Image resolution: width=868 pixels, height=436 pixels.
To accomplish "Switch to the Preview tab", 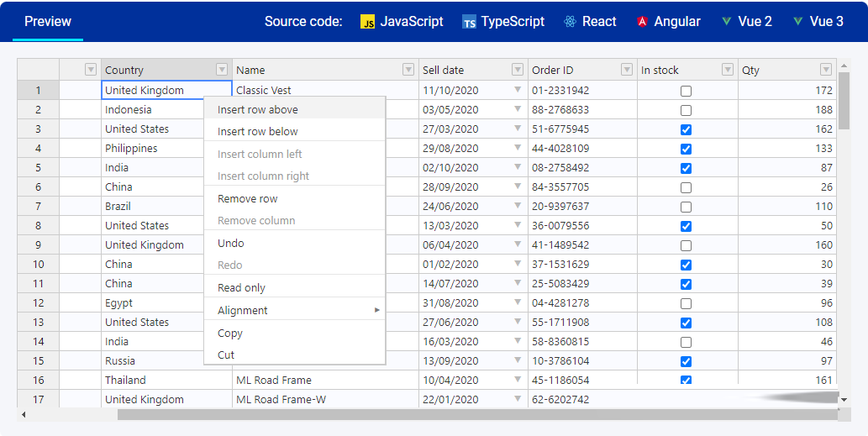I will pos(48,22).
